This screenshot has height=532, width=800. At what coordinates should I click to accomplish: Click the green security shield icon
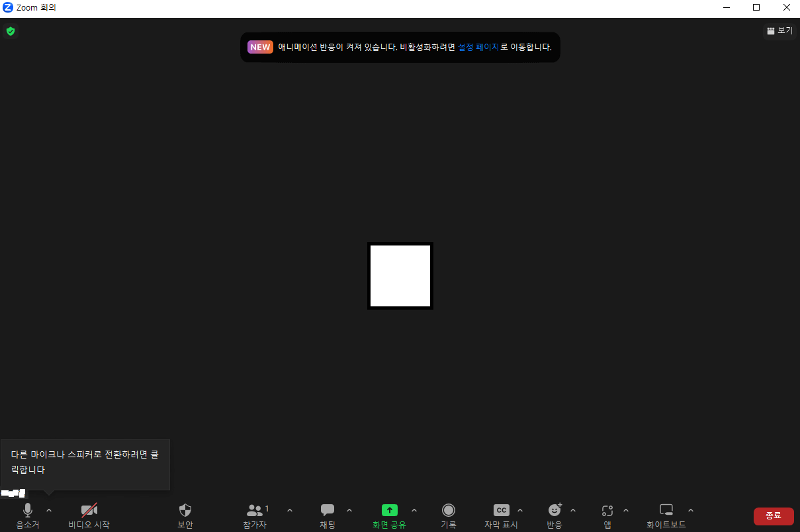coord(11,30)
